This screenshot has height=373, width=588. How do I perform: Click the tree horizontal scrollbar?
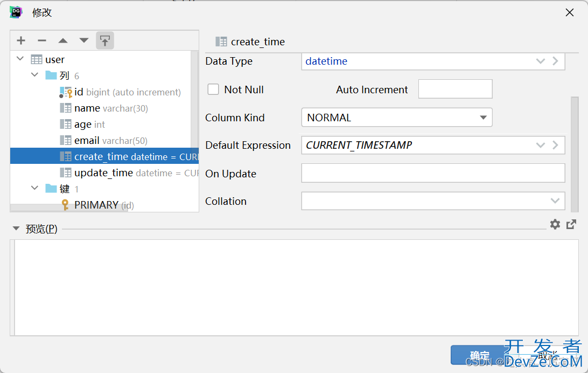tap(69, 208)
